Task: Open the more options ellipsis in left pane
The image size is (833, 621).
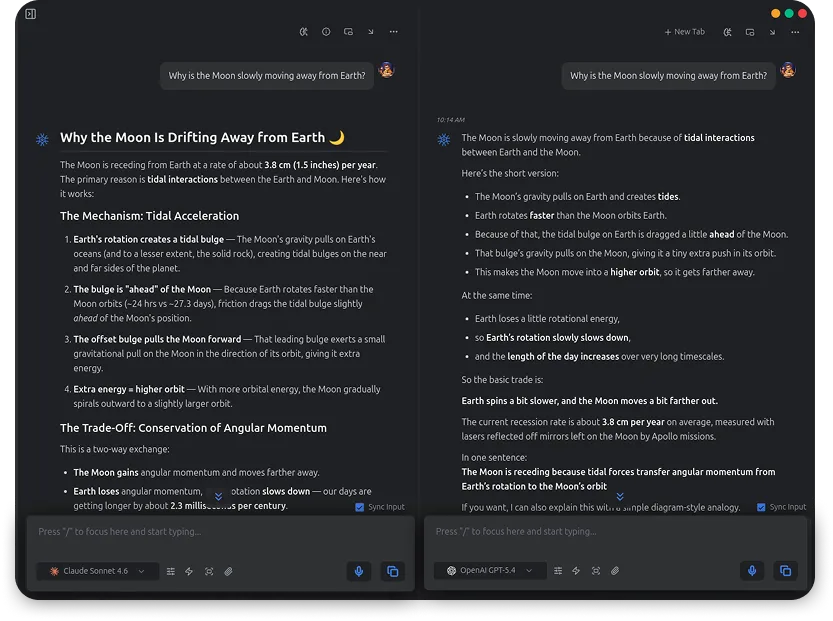Action: [393, 32]
